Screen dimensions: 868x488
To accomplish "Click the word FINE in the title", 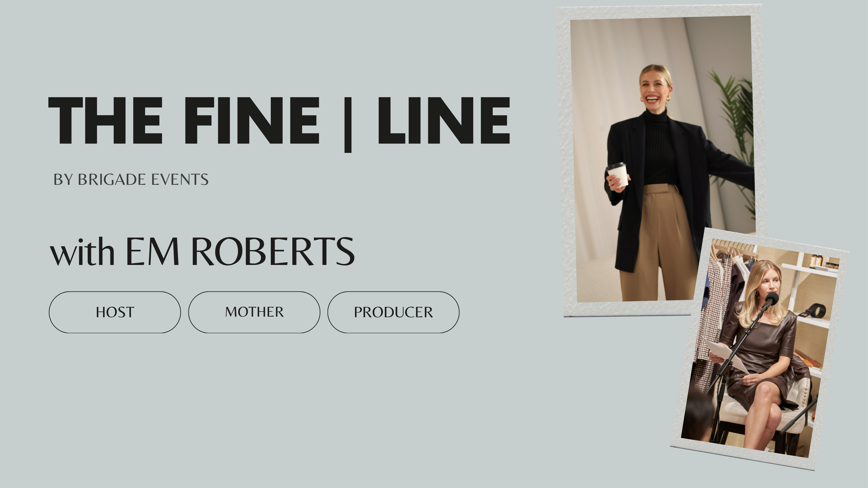I will 252,121.
